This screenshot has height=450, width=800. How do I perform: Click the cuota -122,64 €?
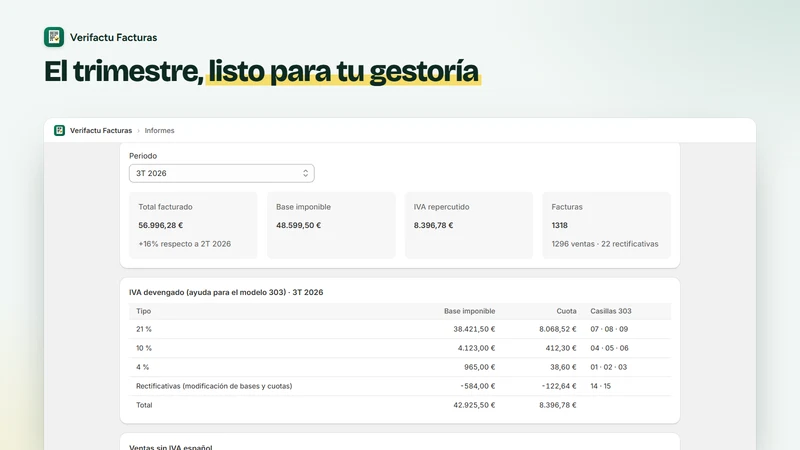click(x=559, y=386)
